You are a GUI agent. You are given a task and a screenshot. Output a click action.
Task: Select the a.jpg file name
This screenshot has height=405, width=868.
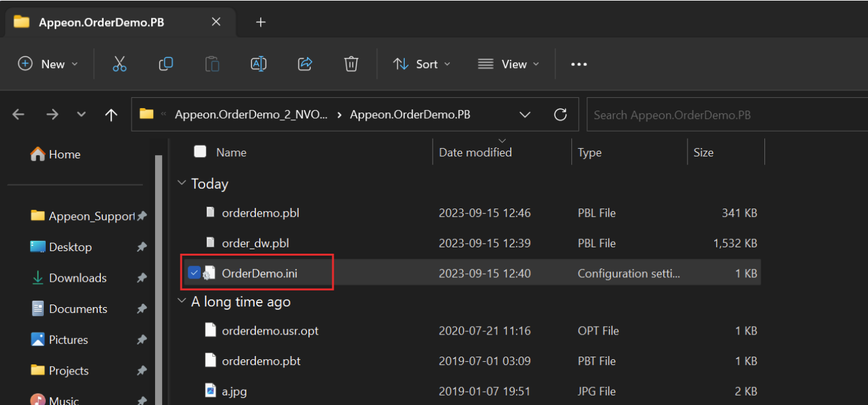tap(234, 391)
